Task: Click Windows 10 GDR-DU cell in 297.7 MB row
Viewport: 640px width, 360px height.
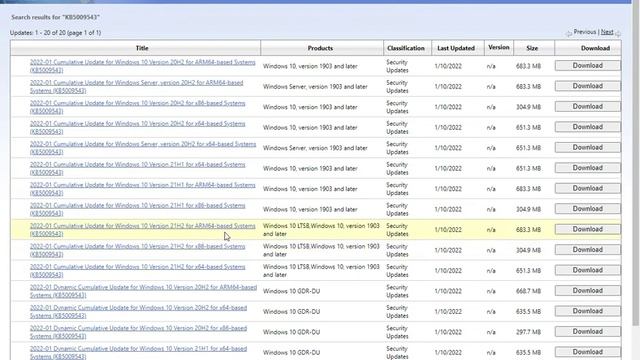Action: coord(291,332)
